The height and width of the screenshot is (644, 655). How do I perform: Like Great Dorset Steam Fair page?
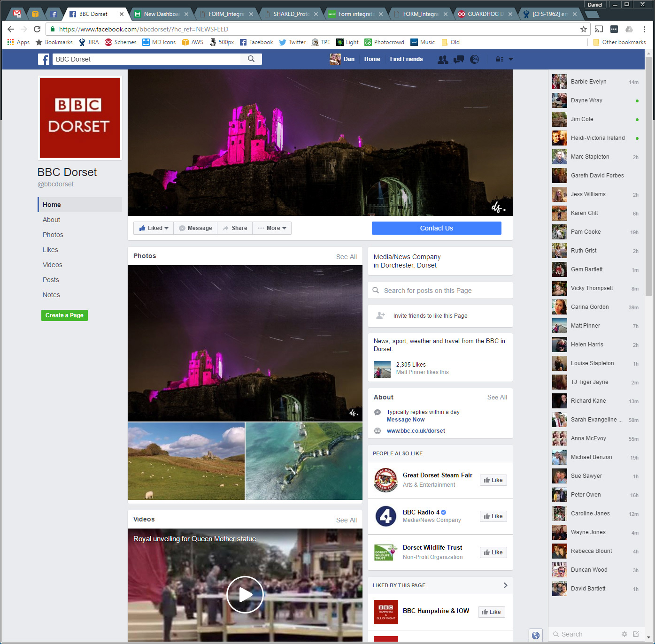(x=493, y=480)
